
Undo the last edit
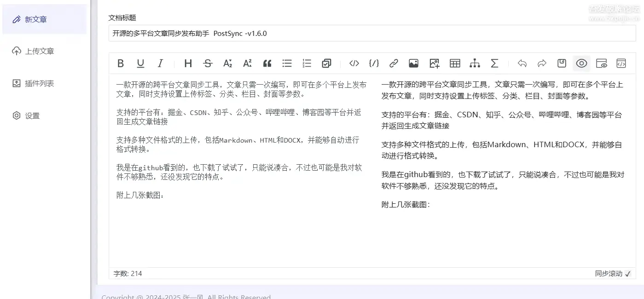pos(522,63)
